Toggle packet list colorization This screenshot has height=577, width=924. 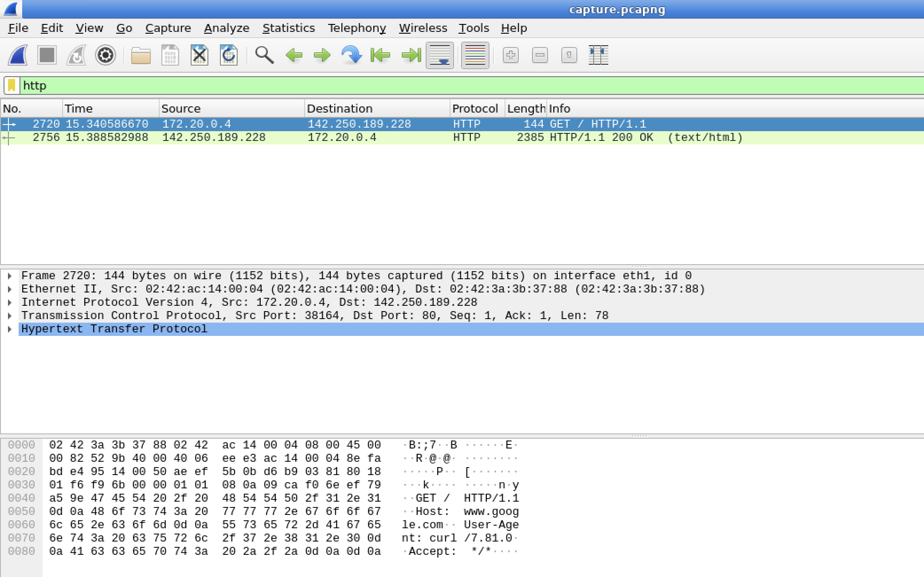tap(474, 55)
